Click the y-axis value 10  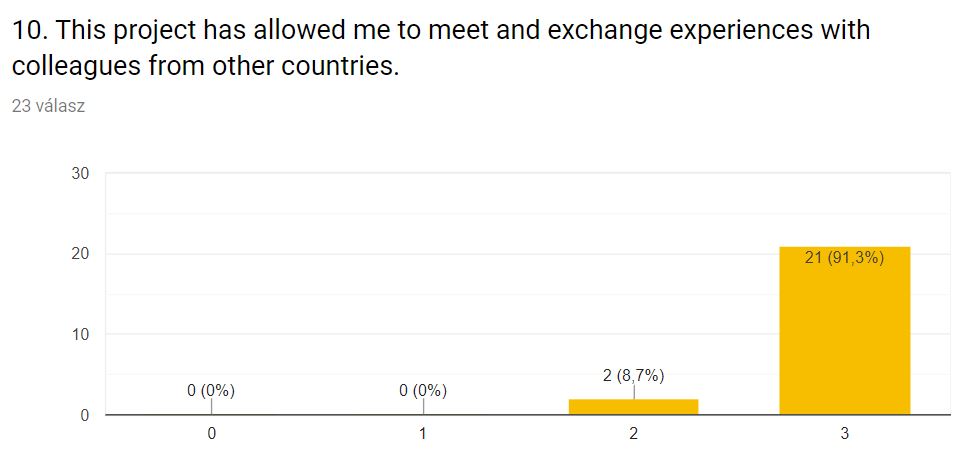tap(81, 335)
